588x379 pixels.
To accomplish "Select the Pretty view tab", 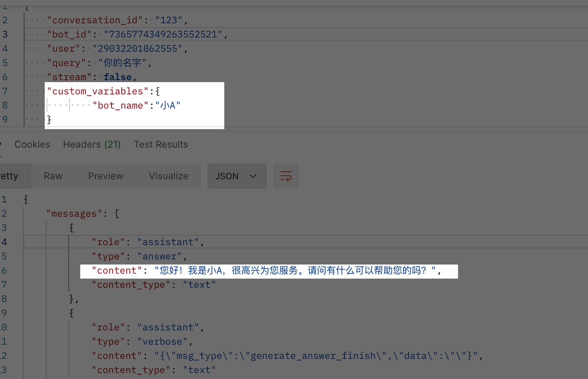I will 9,176.
